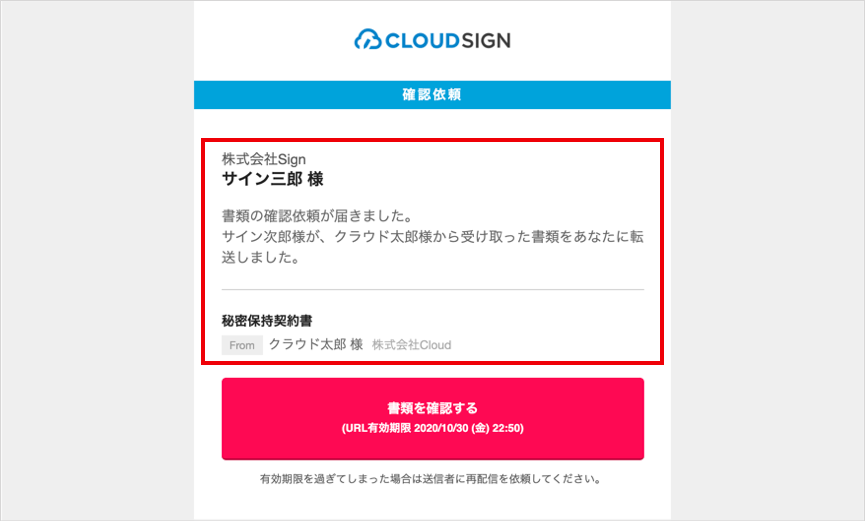The height and width of the screenshot is (521, 865).
Task: Click the red highlighted recipient info box
Action: tap(432, 252)
